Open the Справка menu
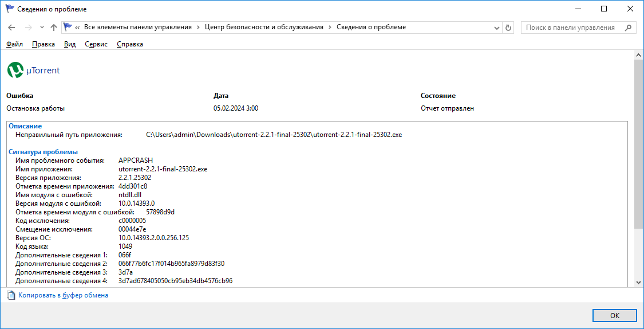644x329 pixels. (x=130, y=44)
